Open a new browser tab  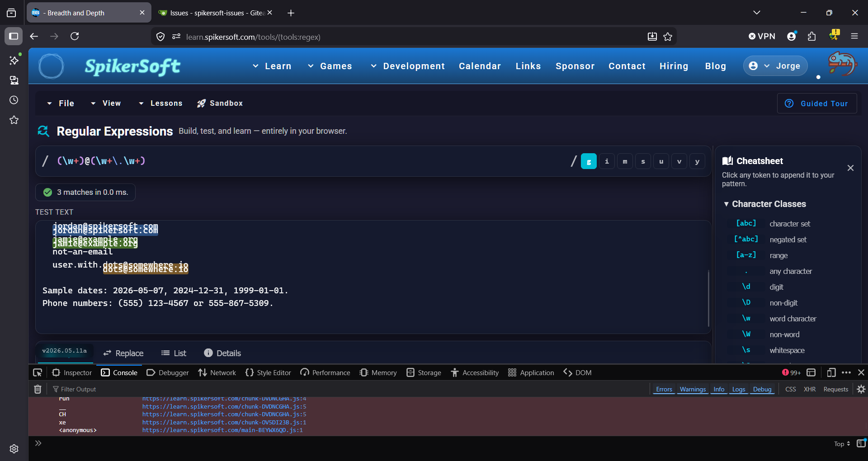pos(291,13)
